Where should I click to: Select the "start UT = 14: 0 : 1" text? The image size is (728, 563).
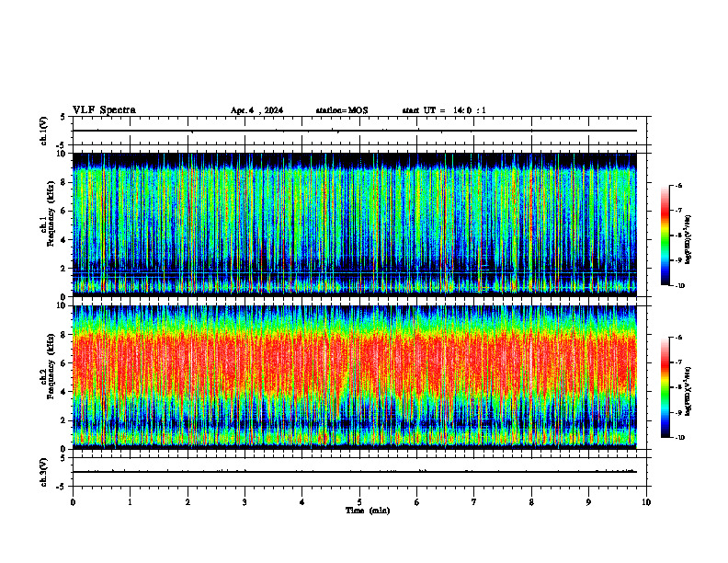pos(444,110)
